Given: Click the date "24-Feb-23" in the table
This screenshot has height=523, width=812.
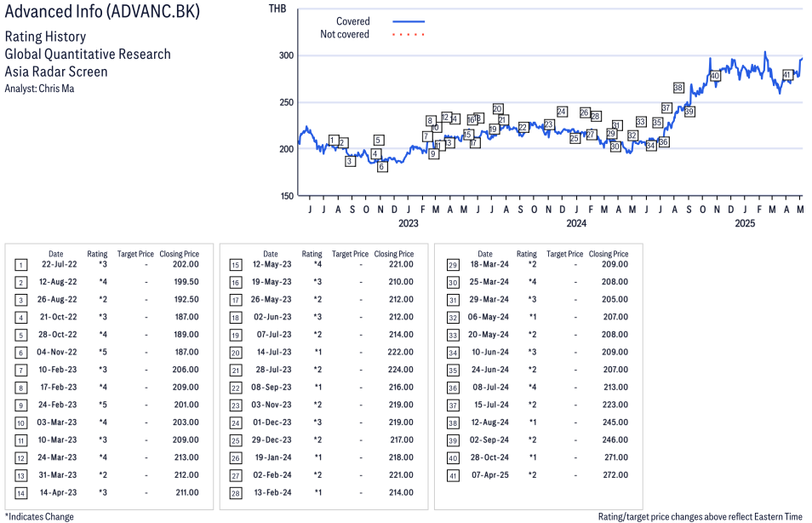Looking at the screenshot, I should click(x=58, y=405).
